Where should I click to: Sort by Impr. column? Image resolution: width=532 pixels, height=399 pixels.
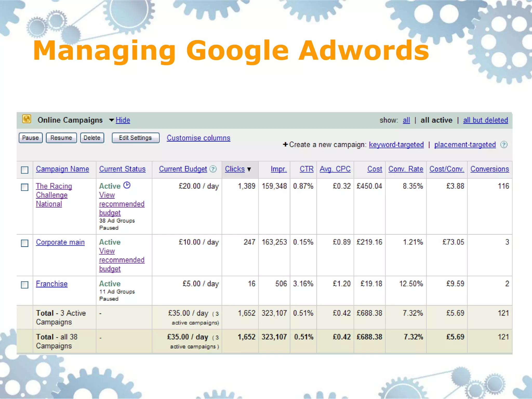click(x=279, y=169)
